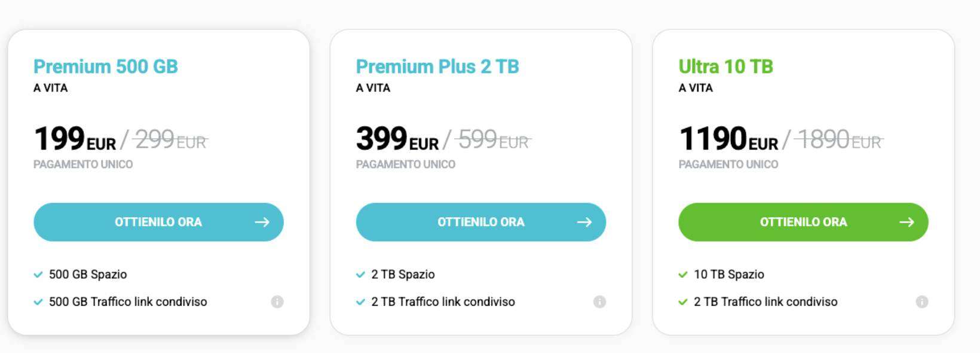
Task: Click OTTIENILO ORA for Premium 500 GB
Action: pos(159,222)
